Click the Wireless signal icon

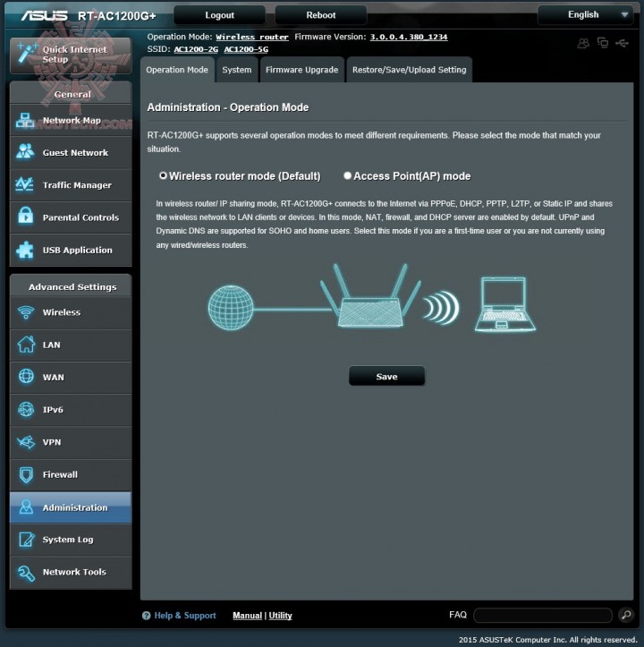(26, 312)
